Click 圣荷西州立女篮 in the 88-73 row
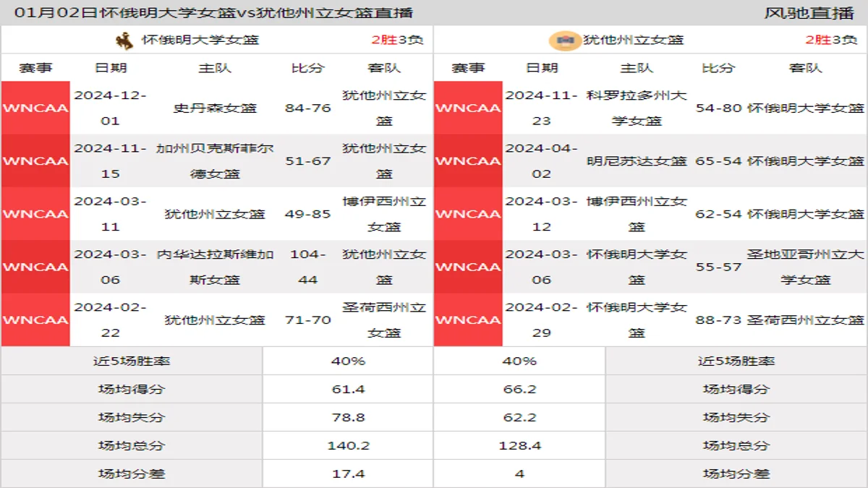Screen dimensions: 868x488 [806, 320]
